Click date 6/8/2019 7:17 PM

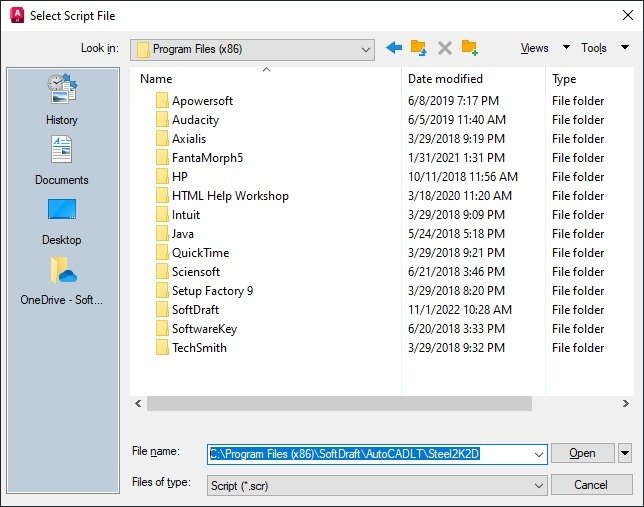(x=453, y=101)
